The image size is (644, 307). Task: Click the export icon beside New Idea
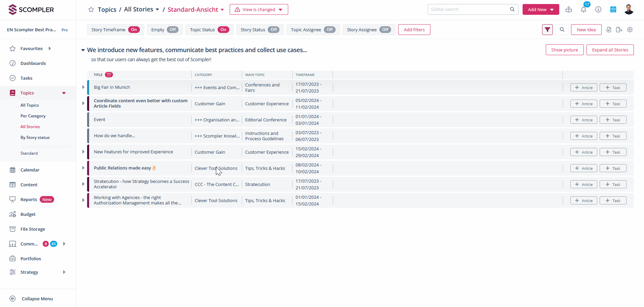pyautogui.click(x=619, y=30)
